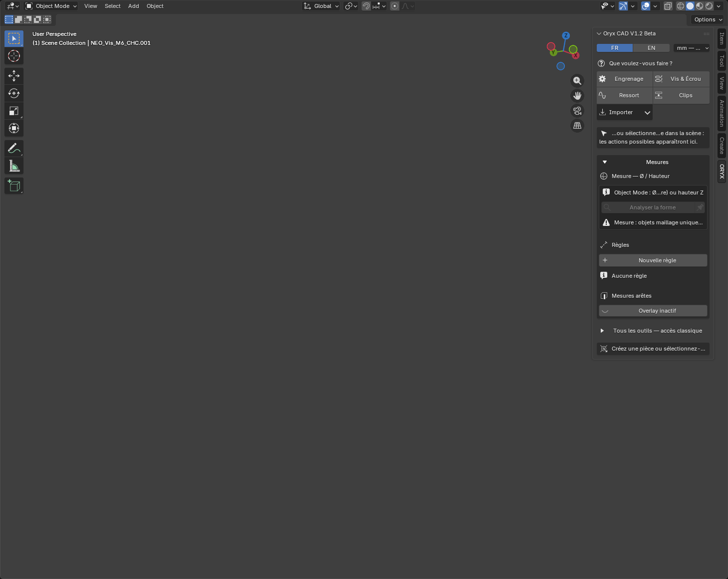
Task: Pick the Annotate pencil tool
Action: point(14,148)
